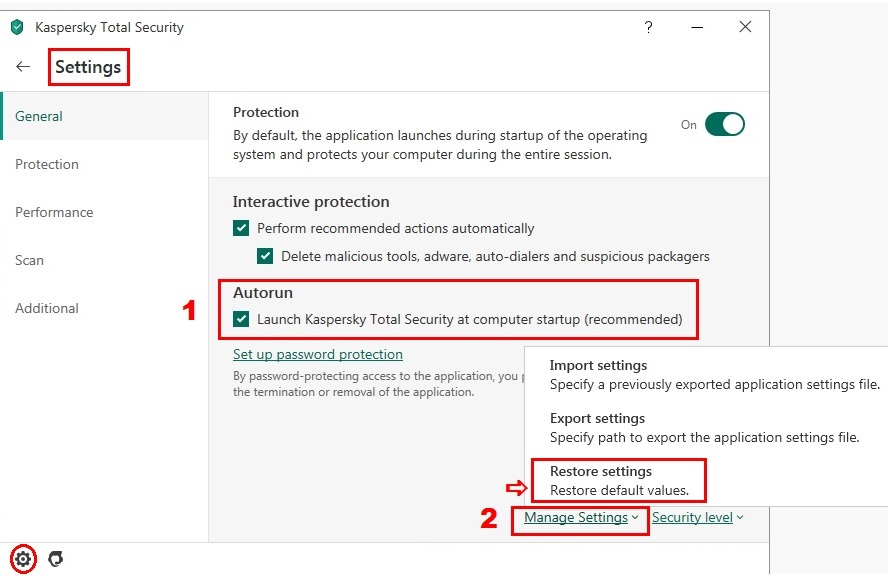Close the Kaspersky Total Security window
Image resolution: width=888 pixels, height=577 pixels.
pos(745,27)
